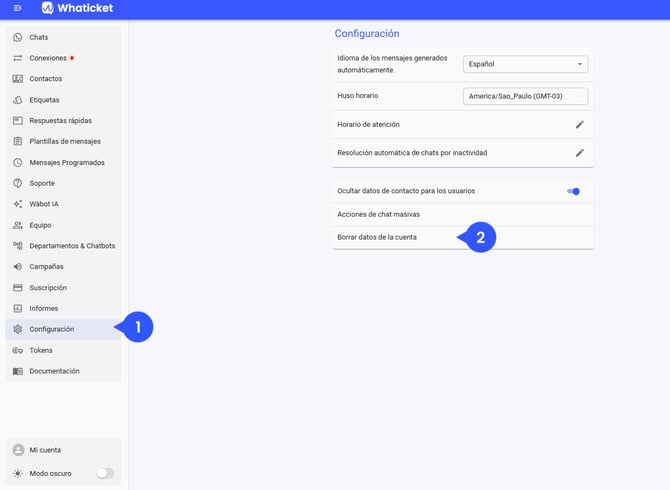The image size is (670, 490).
Task: Click the Soporte help icon
Action: coord(18,183)
